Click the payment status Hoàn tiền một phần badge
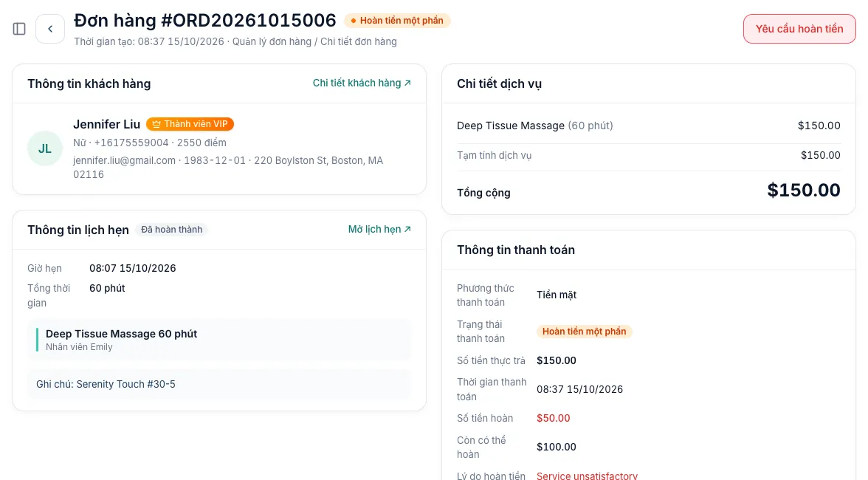The width and height of the screenshot is (868, 480). point(584,332)
